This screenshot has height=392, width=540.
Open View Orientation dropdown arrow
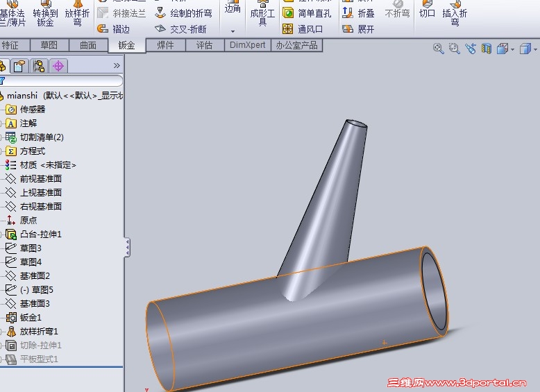512,49
